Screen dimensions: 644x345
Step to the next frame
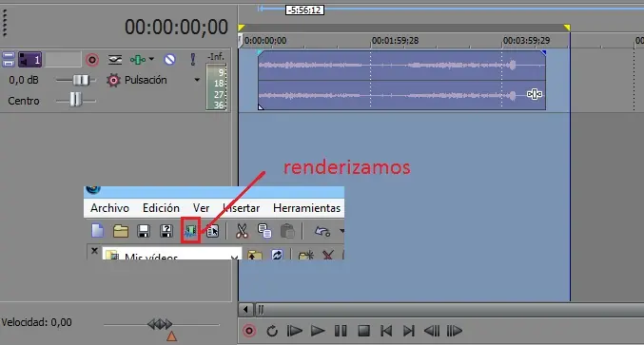tap(455, 331)
